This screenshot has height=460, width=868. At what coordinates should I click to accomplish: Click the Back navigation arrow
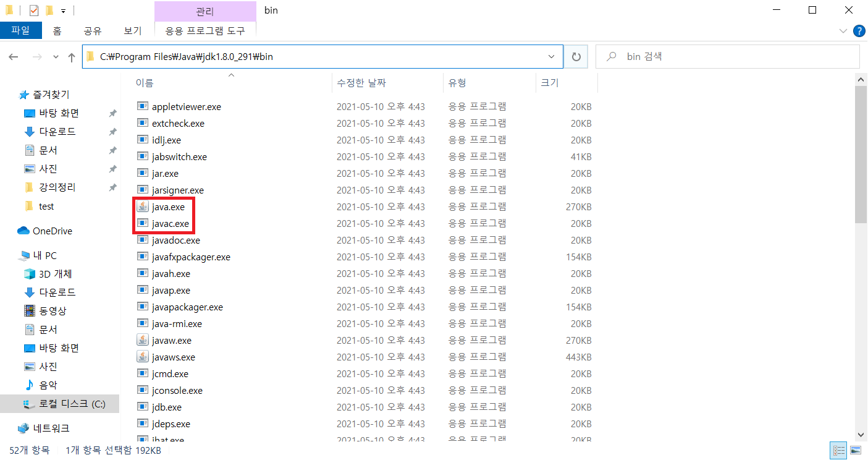pyautogui.click(x=14, y=57)
